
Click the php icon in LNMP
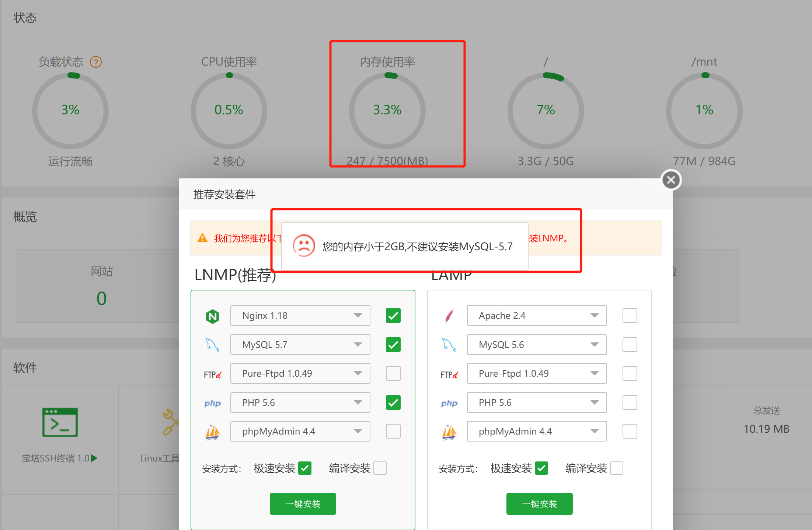click(x=213, y=403)
